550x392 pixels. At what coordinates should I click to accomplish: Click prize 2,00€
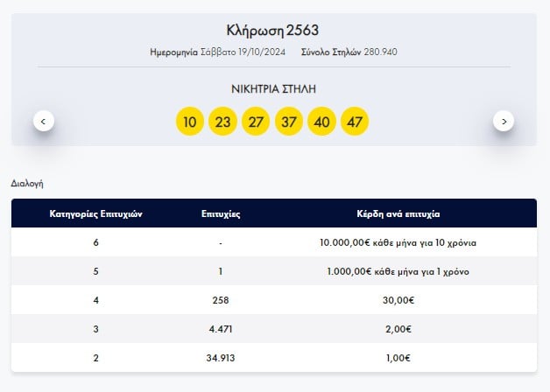[x=398, y=329]
